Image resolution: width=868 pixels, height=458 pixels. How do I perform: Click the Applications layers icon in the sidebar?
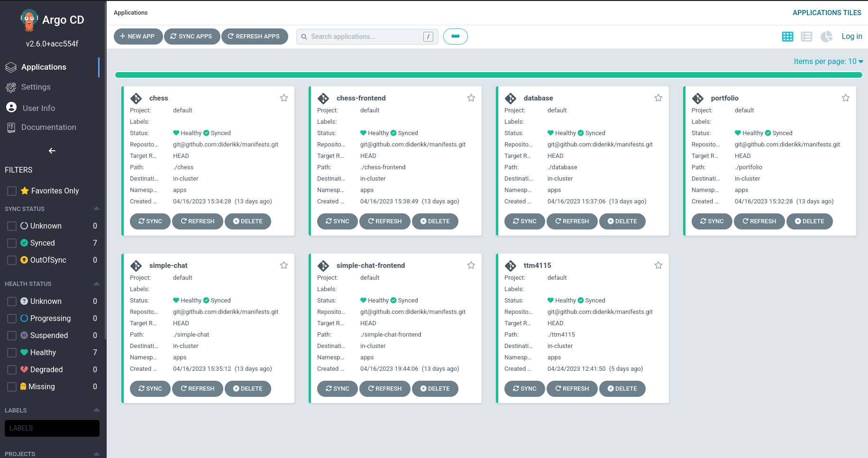(x=11, y=67)
